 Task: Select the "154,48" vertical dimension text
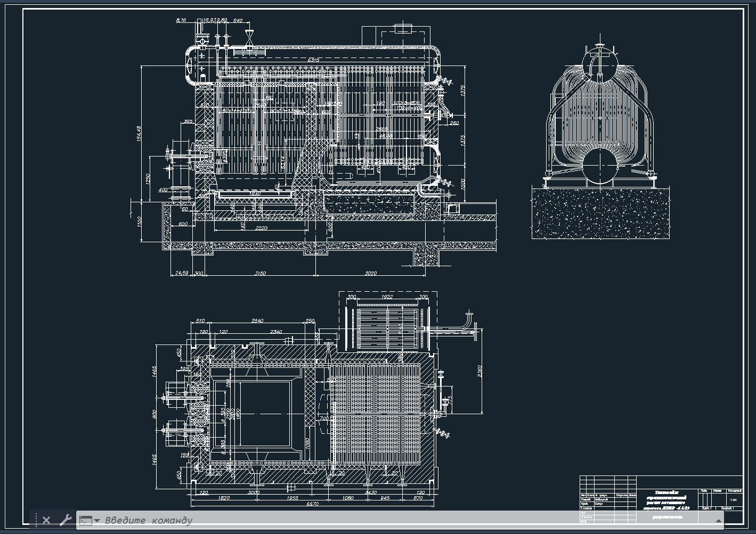tap(139, 134)
